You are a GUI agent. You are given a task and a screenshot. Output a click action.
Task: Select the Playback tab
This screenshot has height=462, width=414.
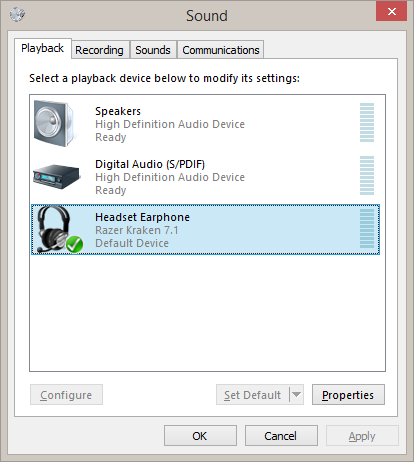43,48
